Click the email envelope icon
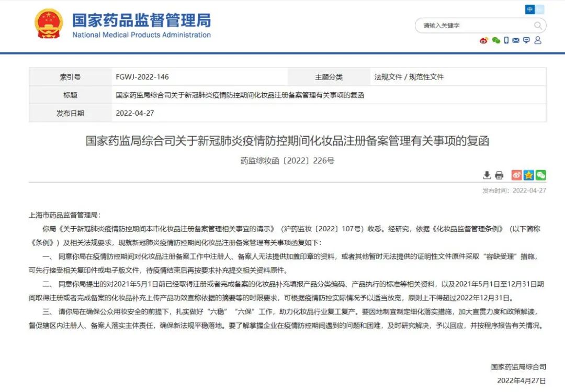Image resolution: width=565 pixels, height=392 pixels. click(x=516, y=40)
